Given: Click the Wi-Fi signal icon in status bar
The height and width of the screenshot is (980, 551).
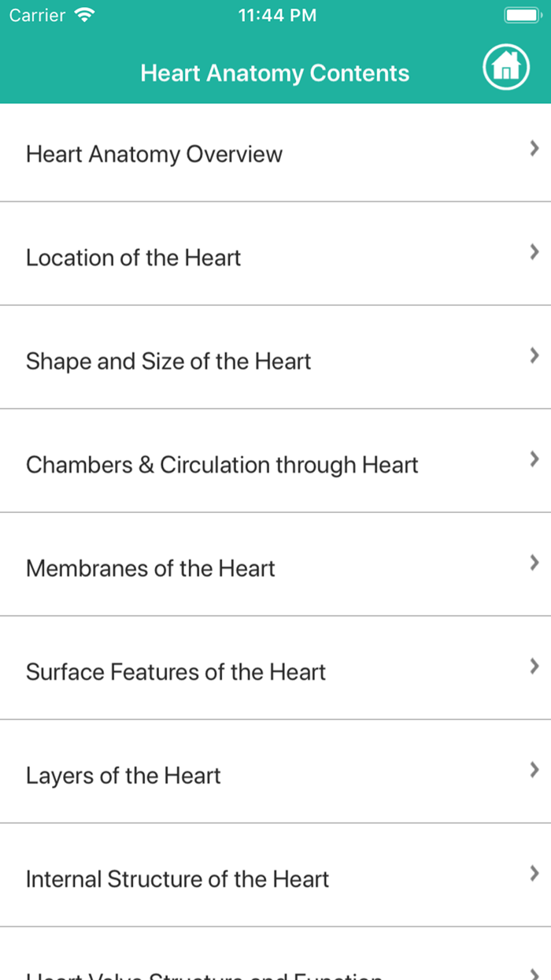Looking at the screenshot, I should click(x=83, y=13).
